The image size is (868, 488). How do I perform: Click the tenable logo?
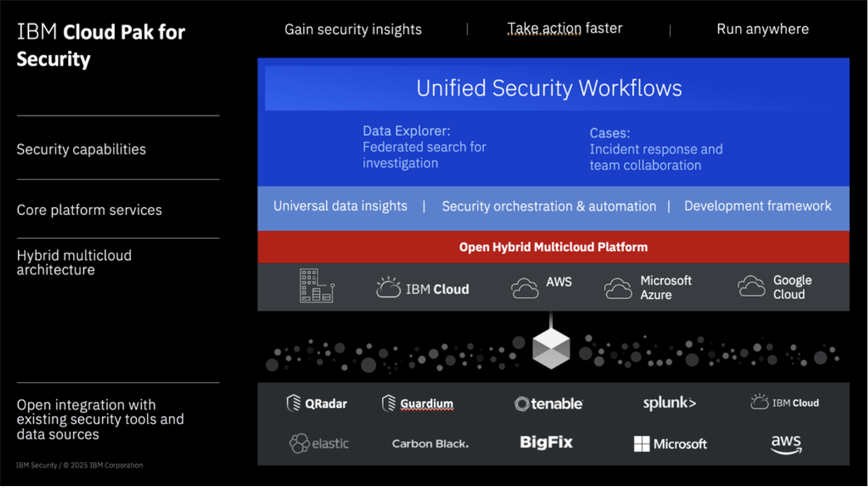(x=548, y=404)
